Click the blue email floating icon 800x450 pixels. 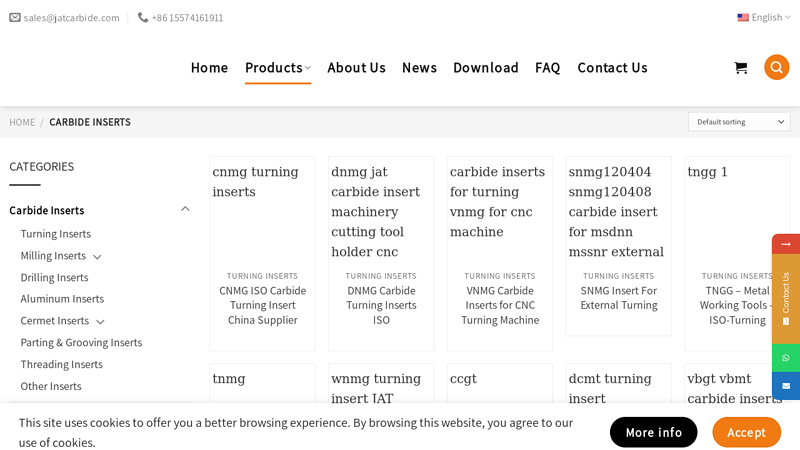pos(786,386)
